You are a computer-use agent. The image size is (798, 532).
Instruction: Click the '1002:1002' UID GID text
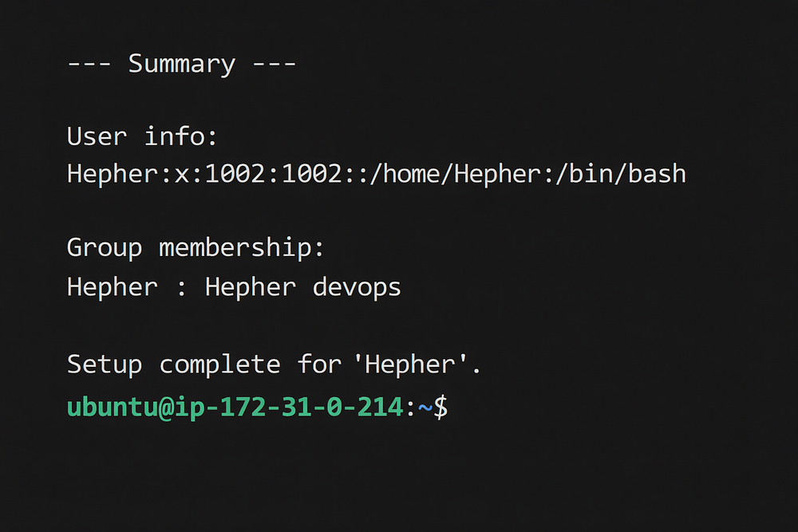tap(274, 175)
